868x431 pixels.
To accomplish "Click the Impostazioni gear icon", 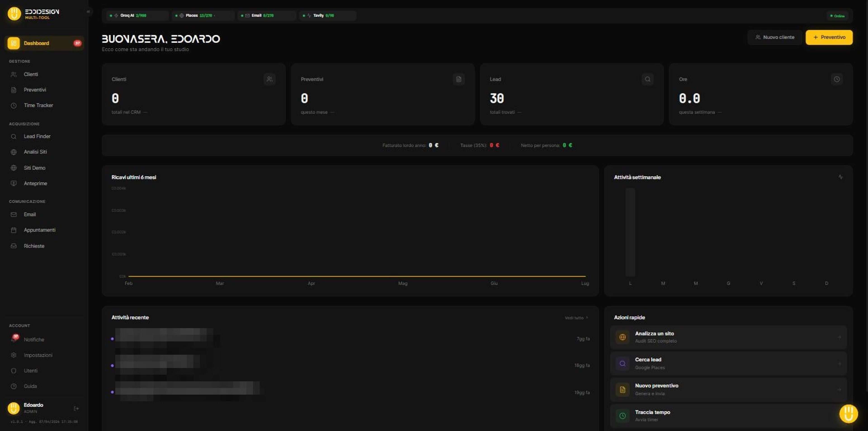I will click(x=14, y=355).
